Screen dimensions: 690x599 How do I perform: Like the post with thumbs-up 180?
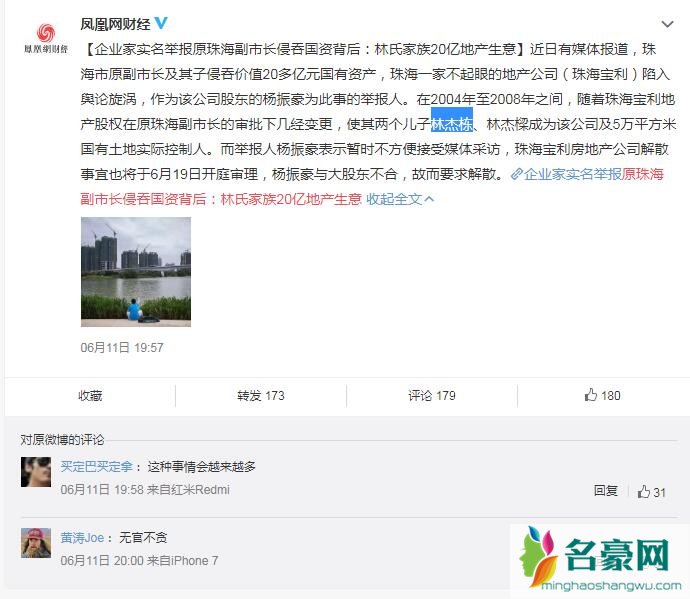tap(602, 395)
